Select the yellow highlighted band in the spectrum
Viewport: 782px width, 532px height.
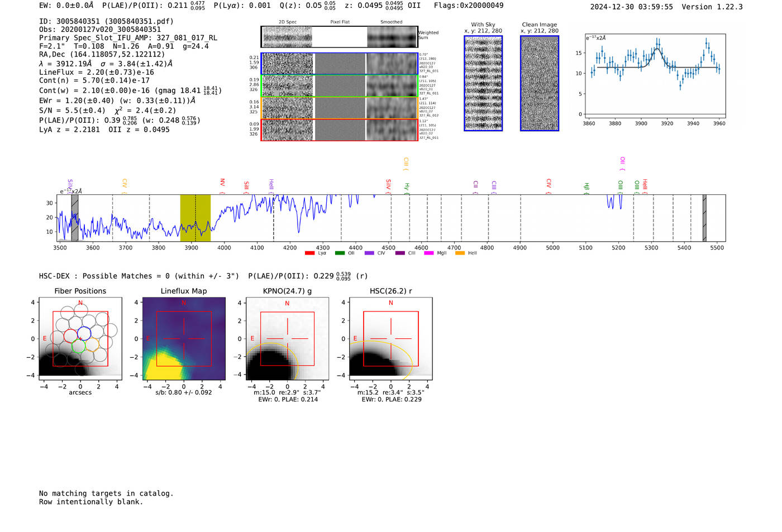pyautogui.click(x=195, y=218)
